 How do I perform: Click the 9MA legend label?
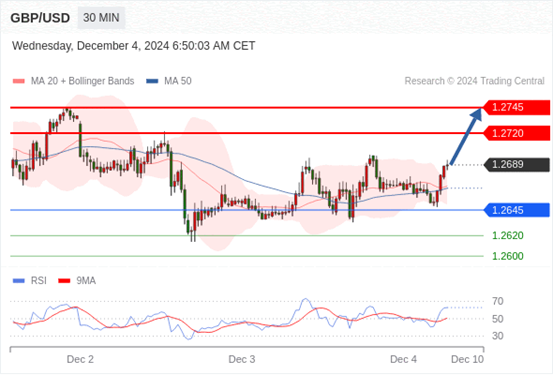tap(86, 281)
